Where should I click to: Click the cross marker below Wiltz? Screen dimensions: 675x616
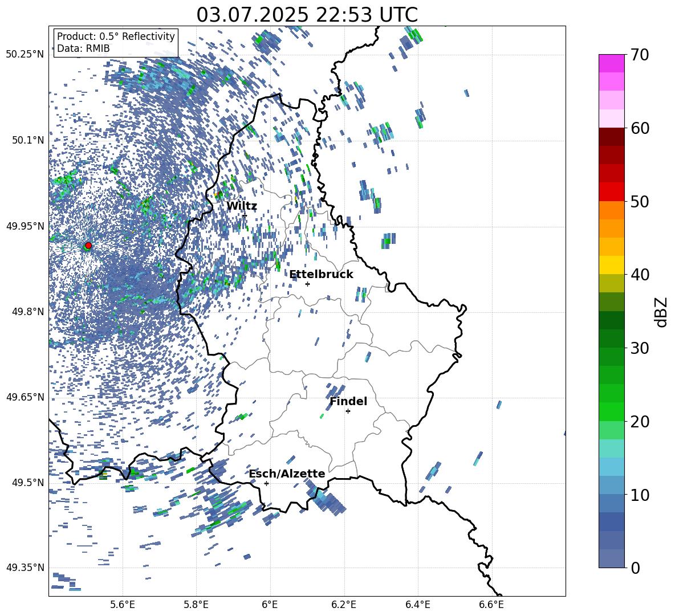[x=245, y=215]
